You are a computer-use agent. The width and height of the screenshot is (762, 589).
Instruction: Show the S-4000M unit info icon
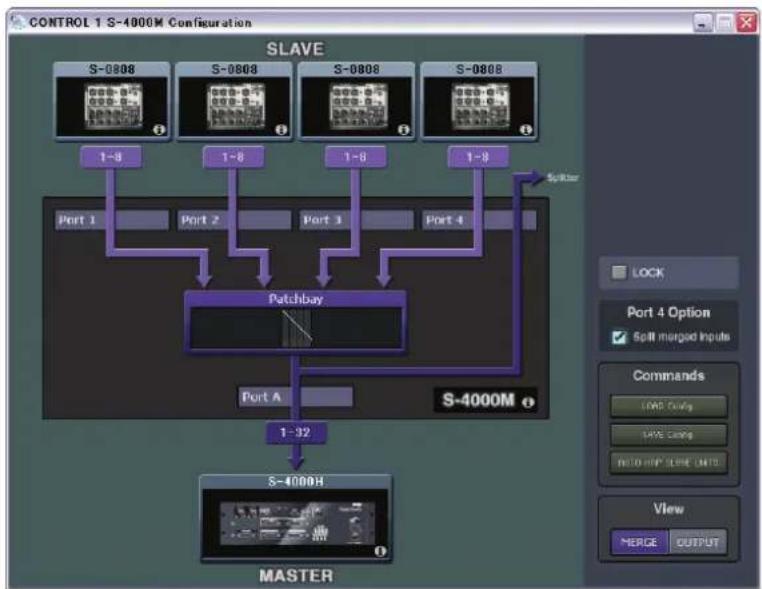528,402
